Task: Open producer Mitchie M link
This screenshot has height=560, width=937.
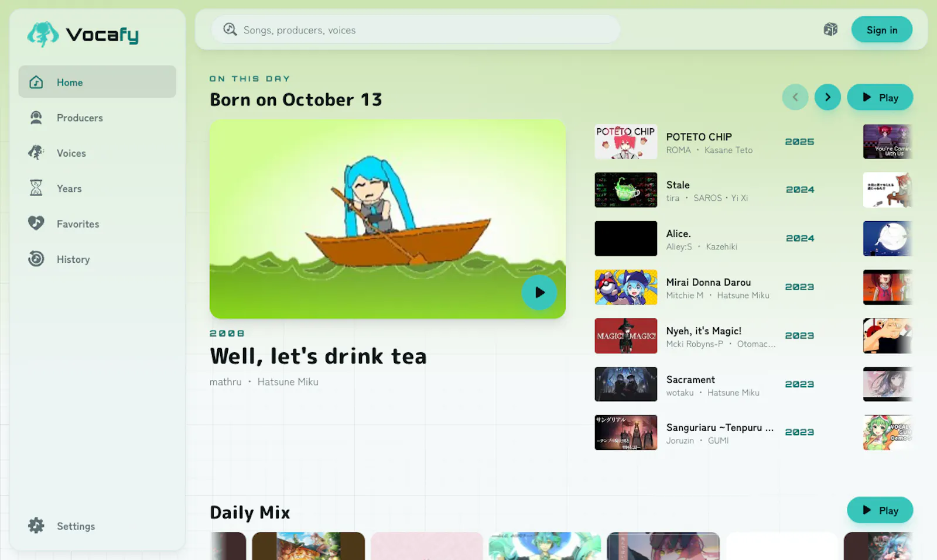Action: tap(685, 296)
